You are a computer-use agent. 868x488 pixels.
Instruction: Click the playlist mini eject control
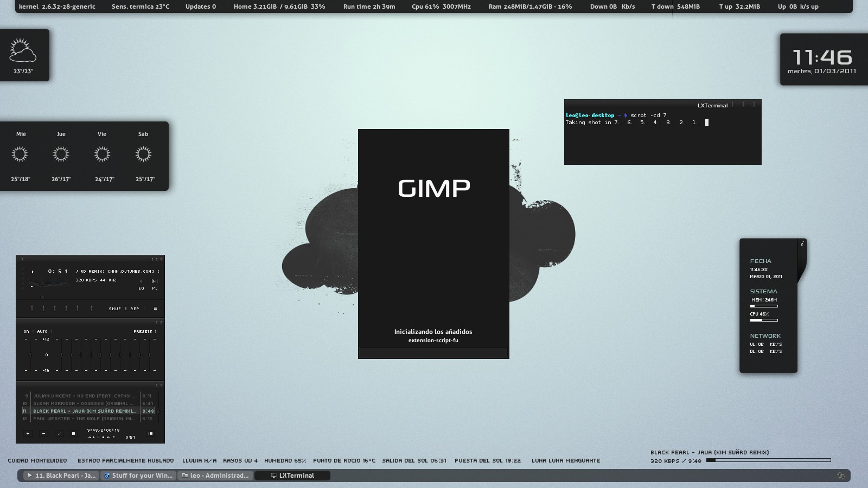113,437
